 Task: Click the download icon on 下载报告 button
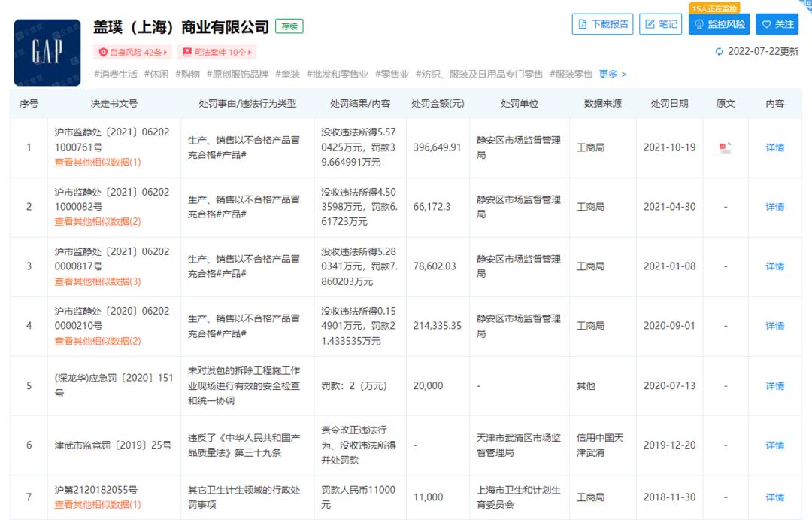(x=583, y=23)
